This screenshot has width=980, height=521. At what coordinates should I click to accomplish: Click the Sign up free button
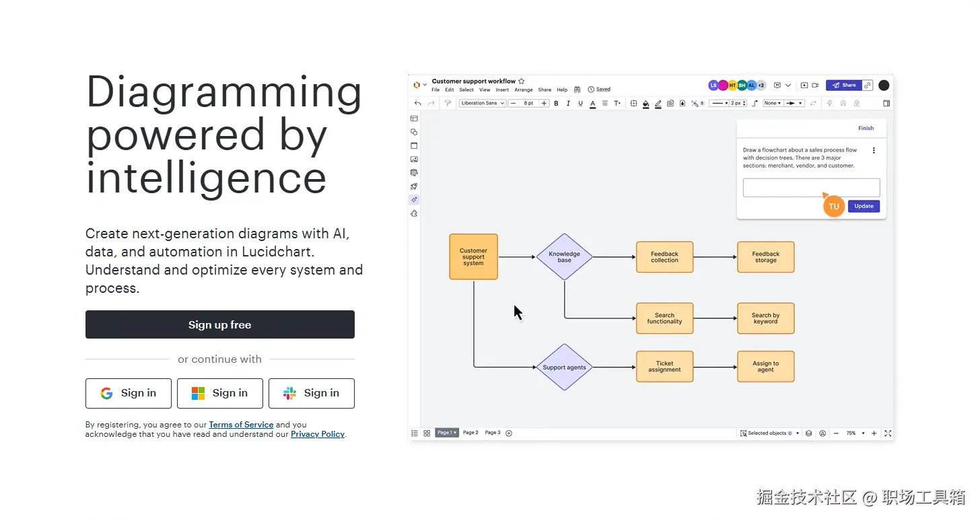pos(220,324)
